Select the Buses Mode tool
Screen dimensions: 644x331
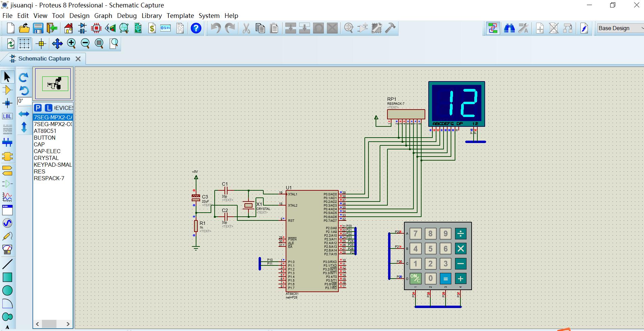point(7,142)
